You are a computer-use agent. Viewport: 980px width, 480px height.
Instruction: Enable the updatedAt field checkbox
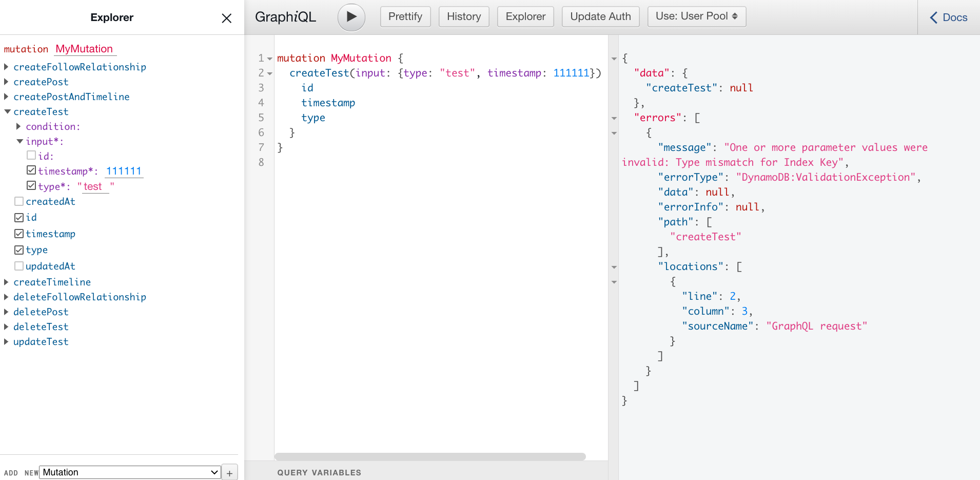19,266
